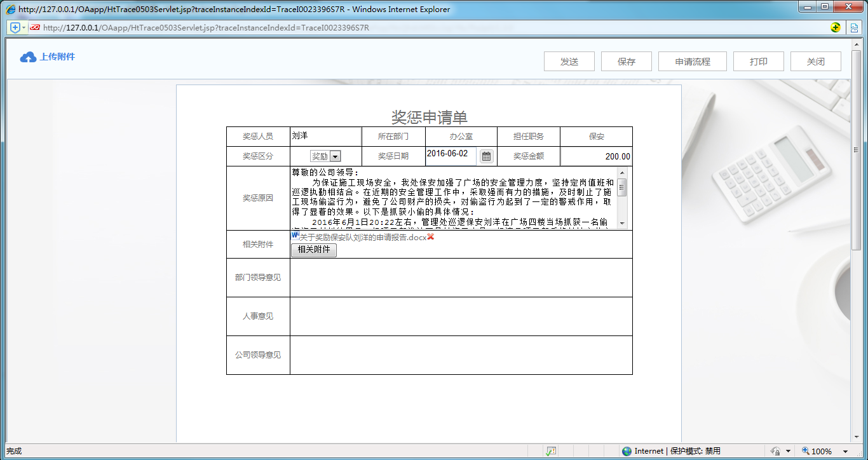Click the 奖惩金额 amount field showing 200.00
Screen dimensions: 868x460
pos(596,156)
